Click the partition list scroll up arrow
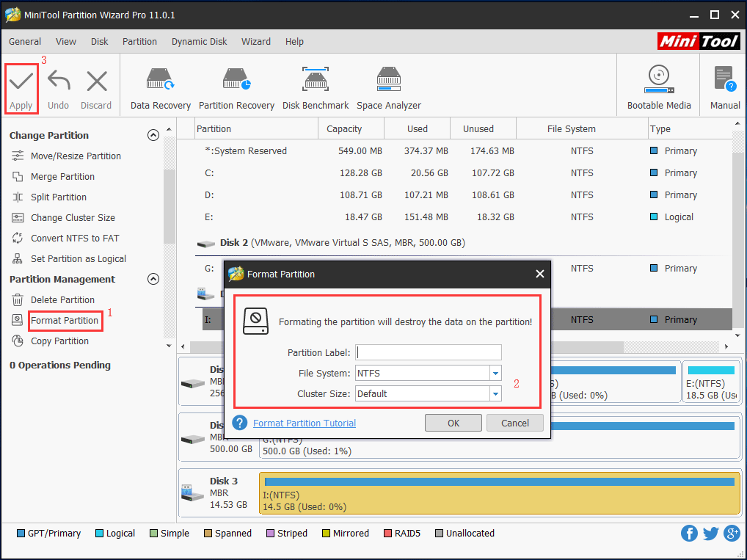 click(737, 124)
